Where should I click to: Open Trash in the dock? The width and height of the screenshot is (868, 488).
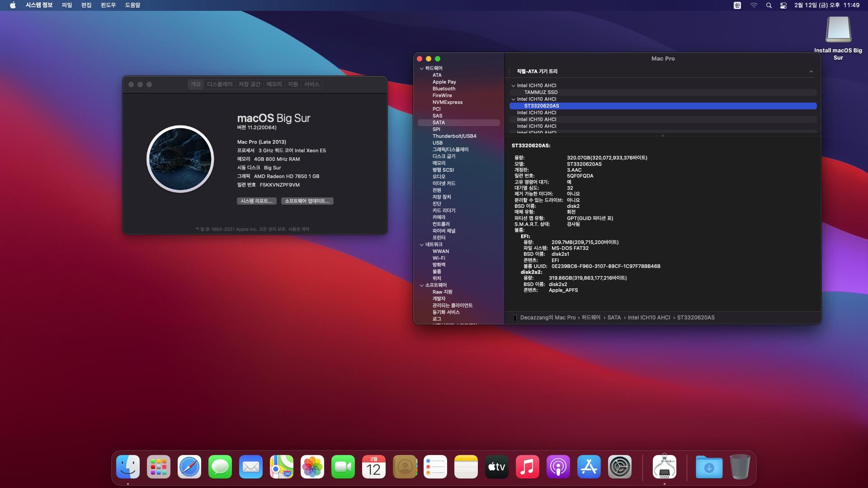[x=740, y=467]
